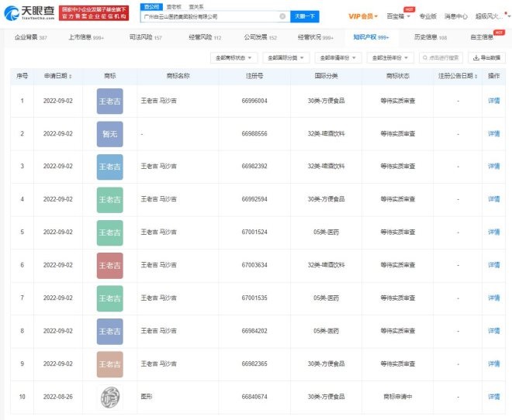Clear the search box with the X icon
This screenshot has width=512, height=420.
click(282, 16)
